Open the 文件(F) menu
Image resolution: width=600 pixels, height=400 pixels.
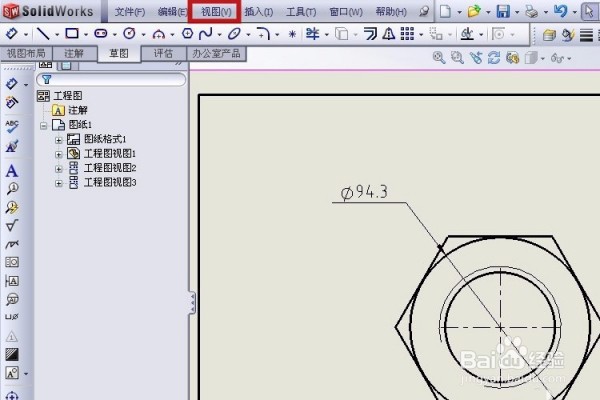[130, 12]
